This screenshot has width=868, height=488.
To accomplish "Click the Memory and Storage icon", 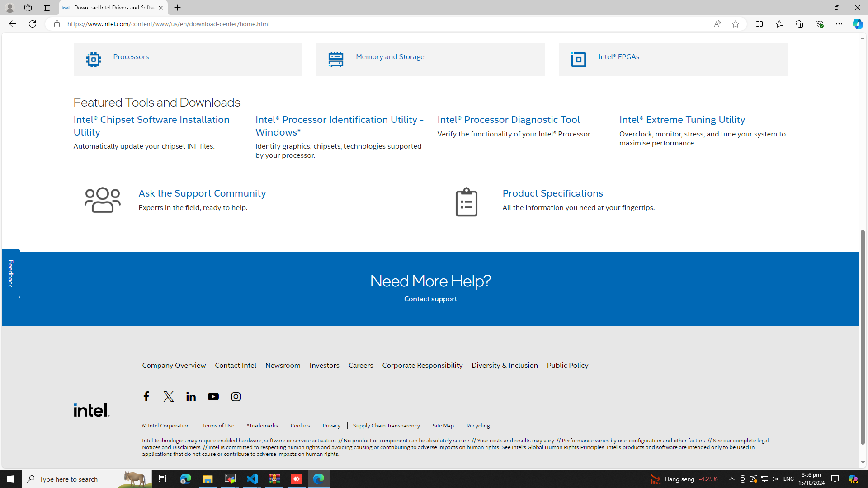I will pos(336,59).
